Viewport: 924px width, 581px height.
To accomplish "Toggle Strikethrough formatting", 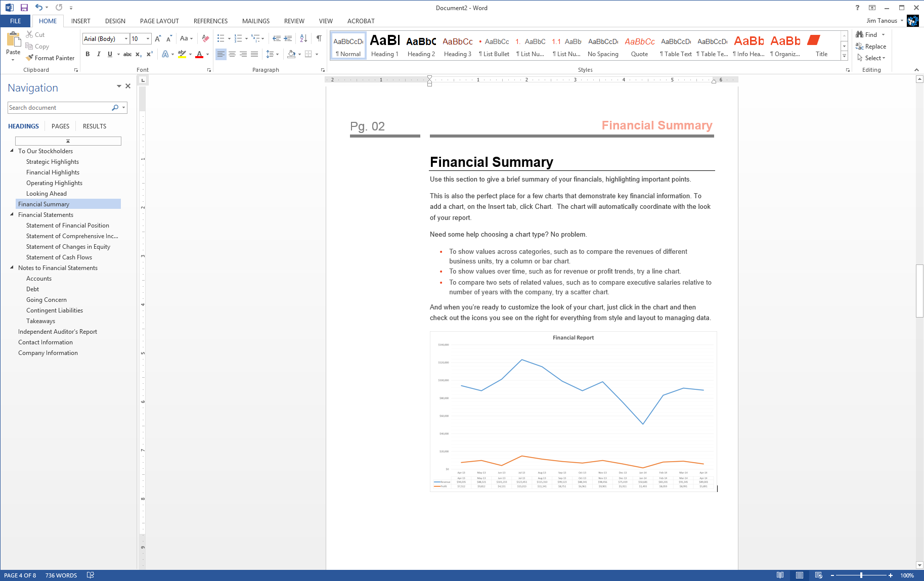I will tap(127, 54).
